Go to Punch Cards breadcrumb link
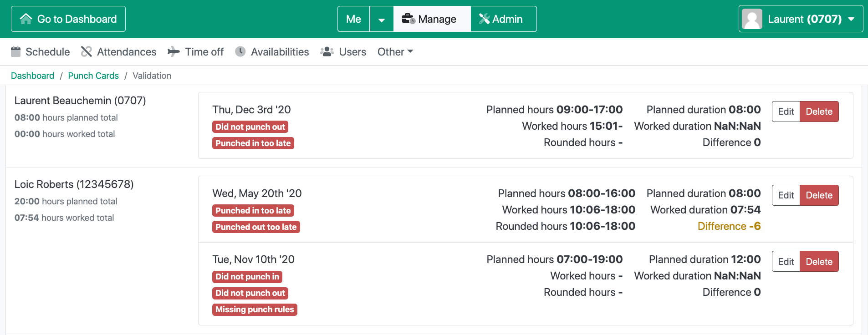 click(93, 76)
